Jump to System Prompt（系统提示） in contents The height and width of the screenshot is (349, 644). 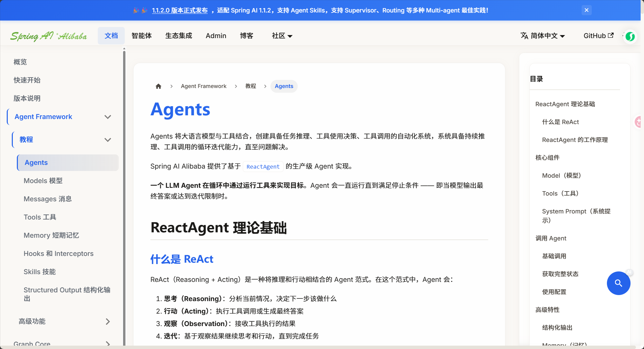pos(576,216)
